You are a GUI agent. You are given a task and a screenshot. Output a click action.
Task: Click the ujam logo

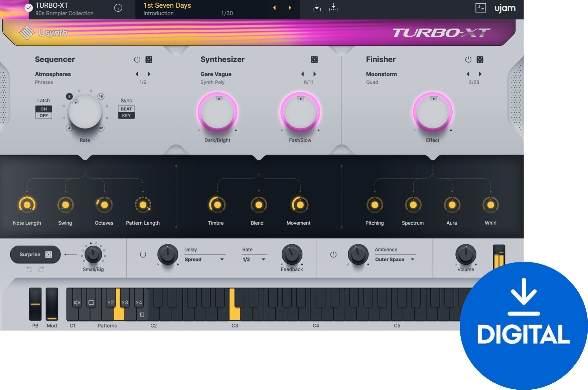point(505,8)
